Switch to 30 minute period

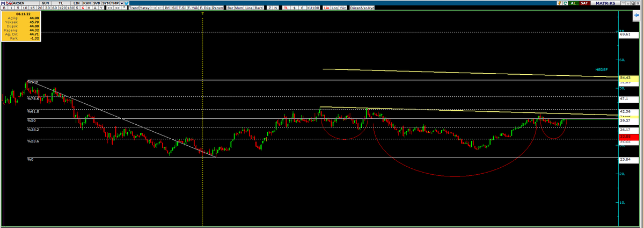(x=47, y=8)
